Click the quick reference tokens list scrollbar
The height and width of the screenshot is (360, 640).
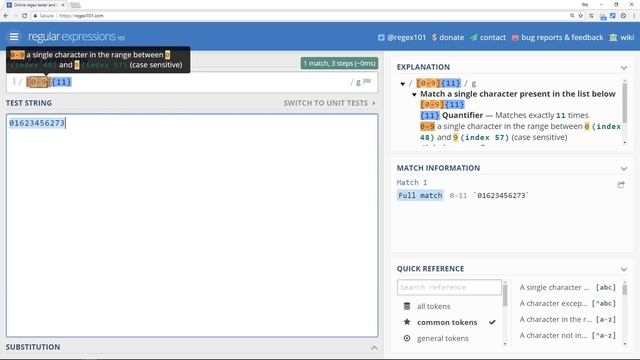click(625, 289)
